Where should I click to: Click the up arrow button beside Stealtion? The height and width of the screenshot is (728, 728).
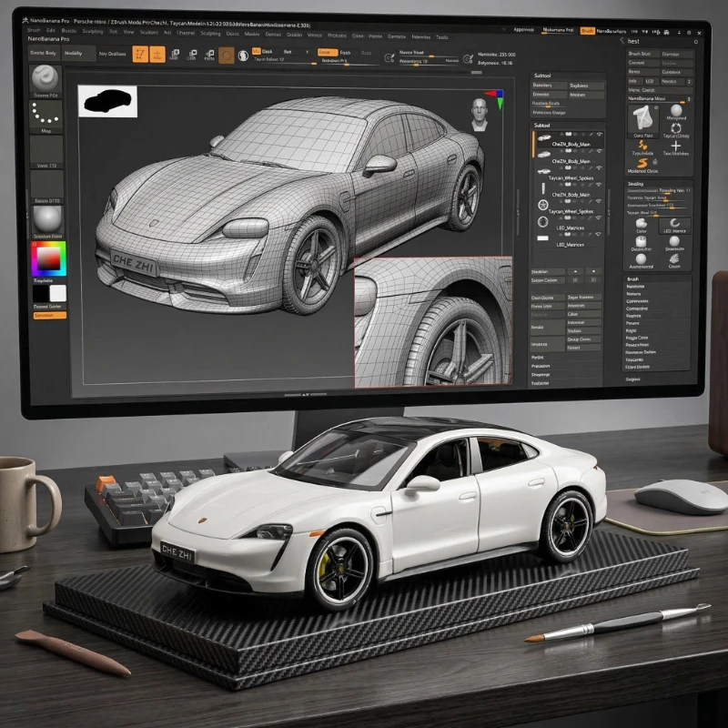pos(575,271)
